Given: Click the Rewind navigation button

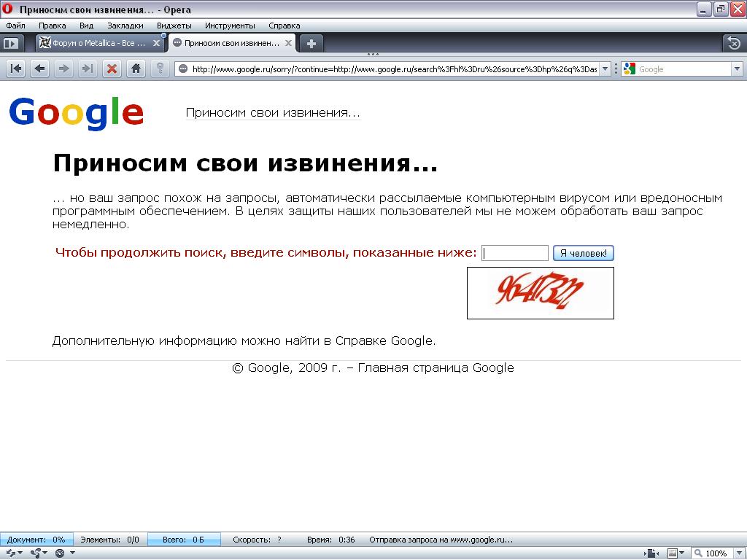Looking at the screenshot, I should pyautogui.click(x=15, y=69).
